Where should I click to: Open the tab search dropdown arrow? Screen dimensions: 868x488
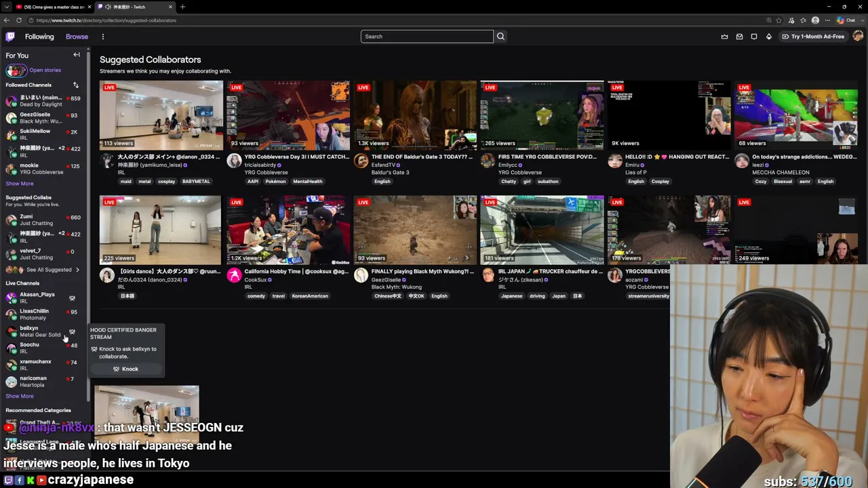(x=5, y=7)
